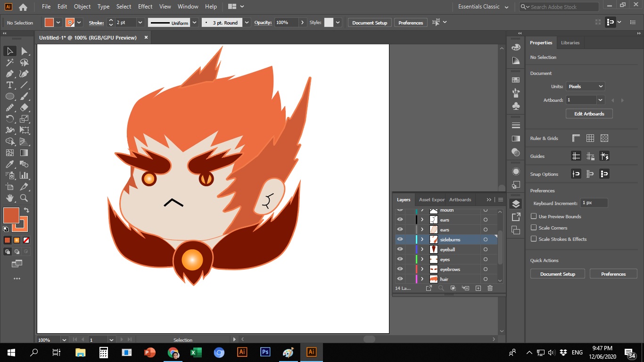Viewport: 644px width, 362px height.
Task: Select the Curvature tool
Action: [x=25, y=74]
